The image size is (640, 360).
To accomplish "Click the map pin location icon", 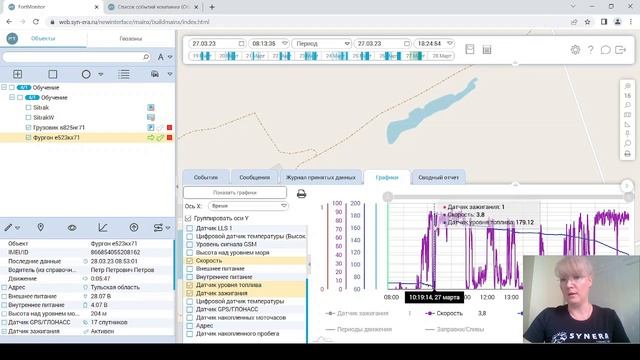I will tap(40, 227).
